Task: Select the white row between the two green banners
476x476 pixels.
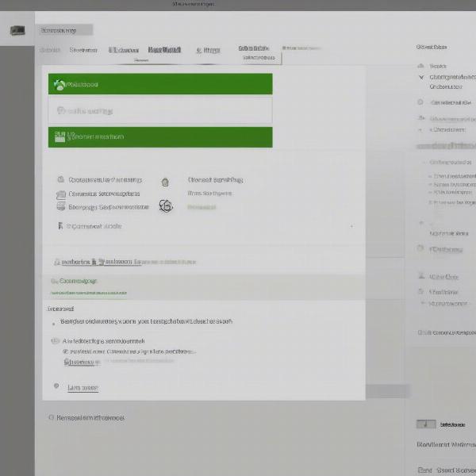Action: click(160, 111)
